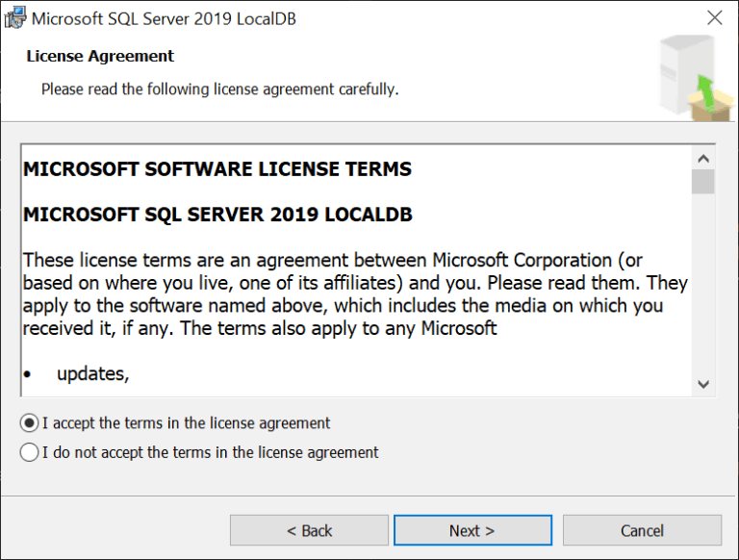Click the 'License Agreement' page heading

100,56
